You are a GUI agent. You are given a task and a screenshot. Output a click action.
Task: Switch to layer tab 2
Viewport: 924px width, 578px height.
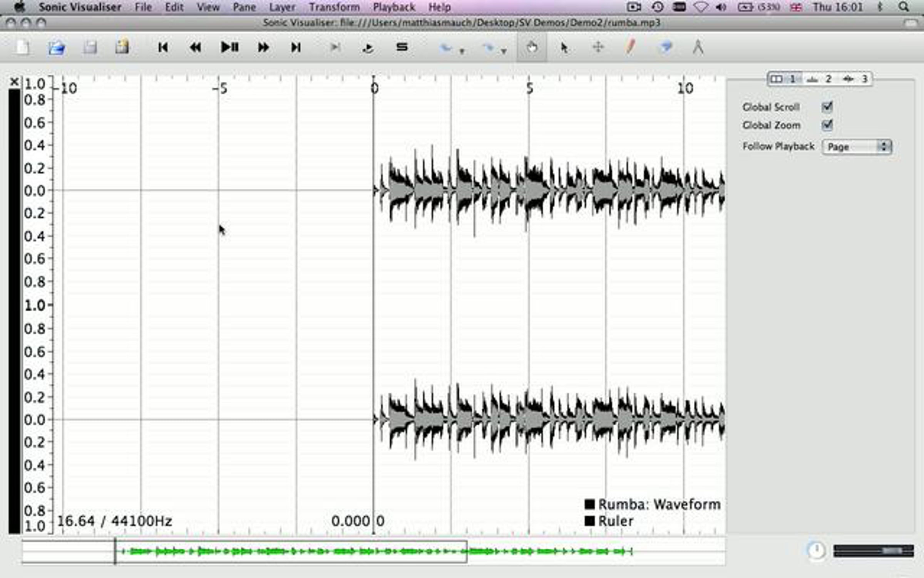819,79
